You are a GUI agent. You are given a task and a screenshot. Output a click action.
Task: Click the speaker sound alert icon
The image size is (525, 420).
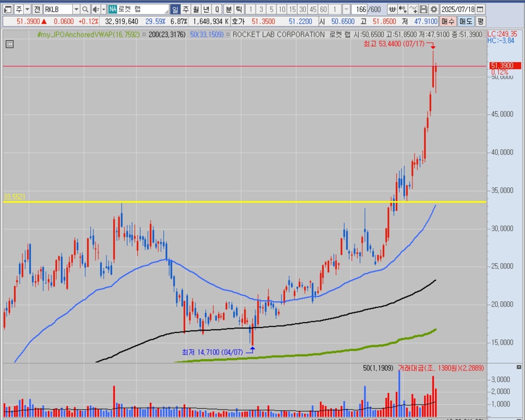[x=95, y=9]
